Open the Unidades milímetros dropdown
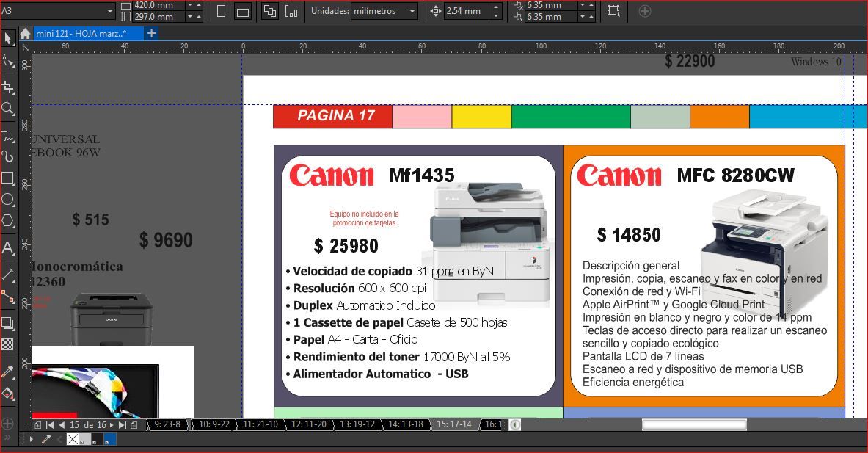This screenshot has width=868, height=453. [x=384, y=10]
